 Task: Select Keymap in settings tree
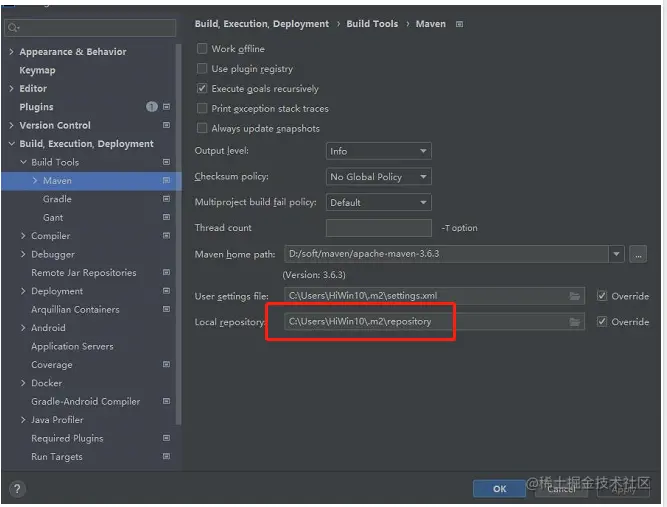tap(37, 70)
